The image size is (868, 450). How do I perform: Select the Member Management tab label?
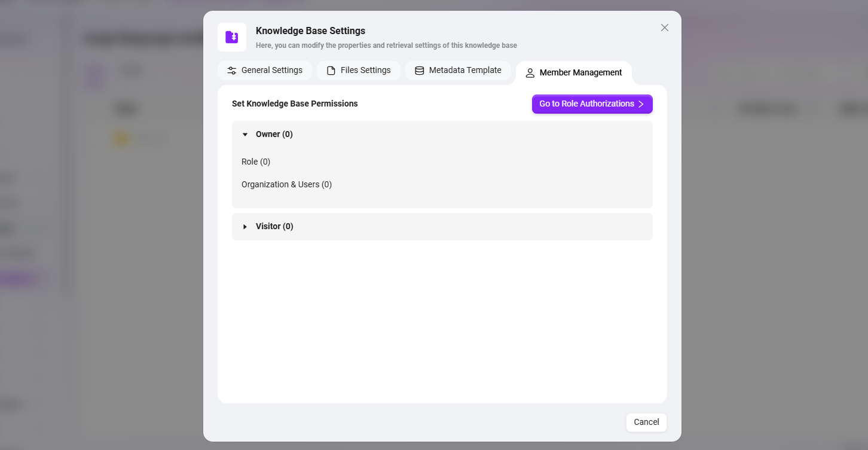[580, 72]
